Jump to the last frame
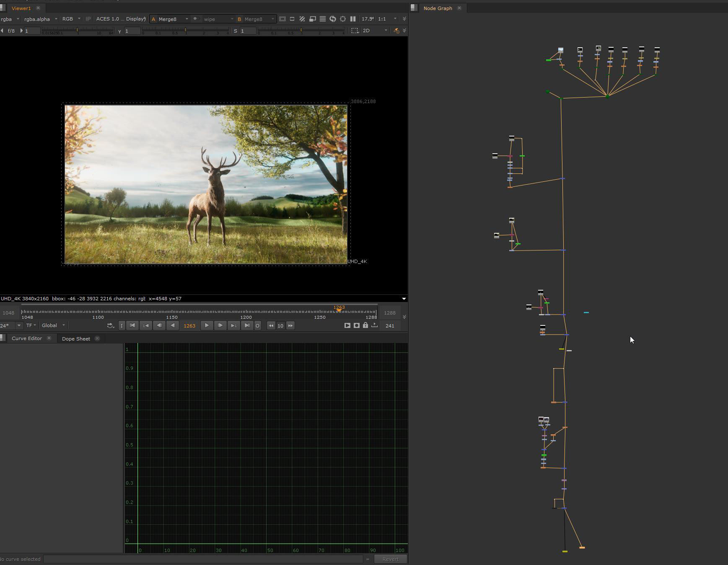The width and height of the screenshot is (728, 565). pos(247,325)
